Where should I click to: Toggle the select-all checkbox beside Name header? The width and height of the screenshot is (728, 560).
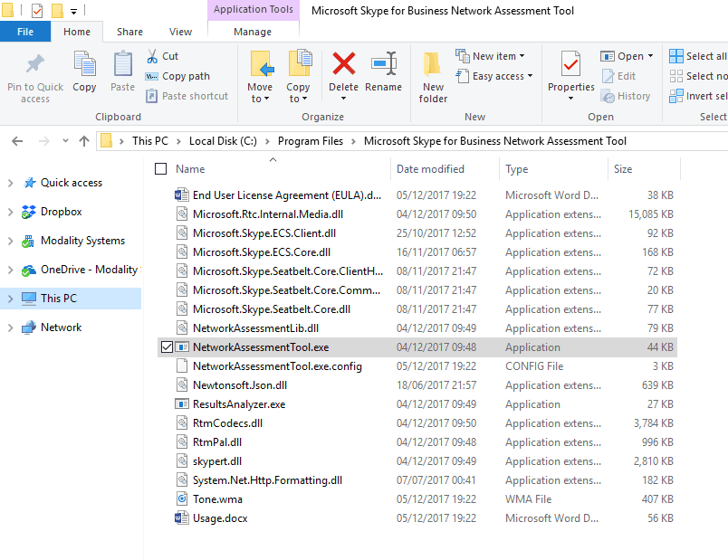pyautogui.click(x=161, y=169)
